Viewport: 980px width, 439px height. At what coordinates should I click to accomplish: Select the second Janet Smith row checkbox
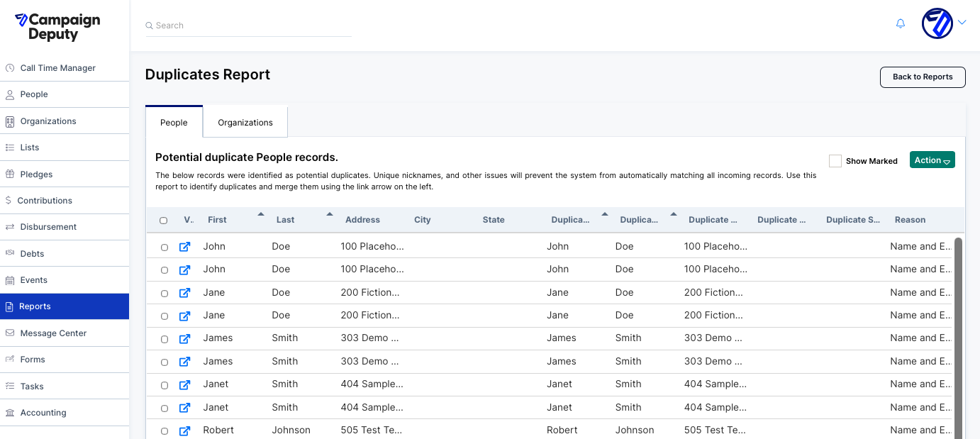(165, 409)
